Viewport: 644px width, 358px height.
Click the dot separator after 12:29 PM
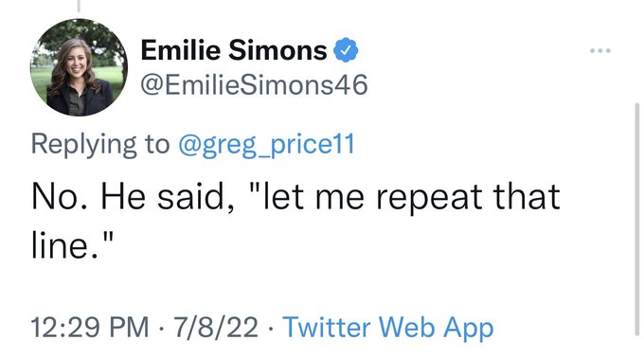[x=161, y=329]
